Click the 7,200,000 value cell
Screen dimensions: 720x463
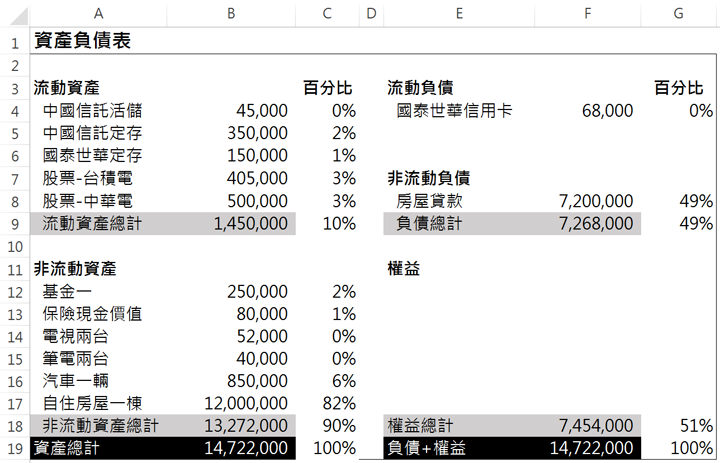(x=588, y=201)
